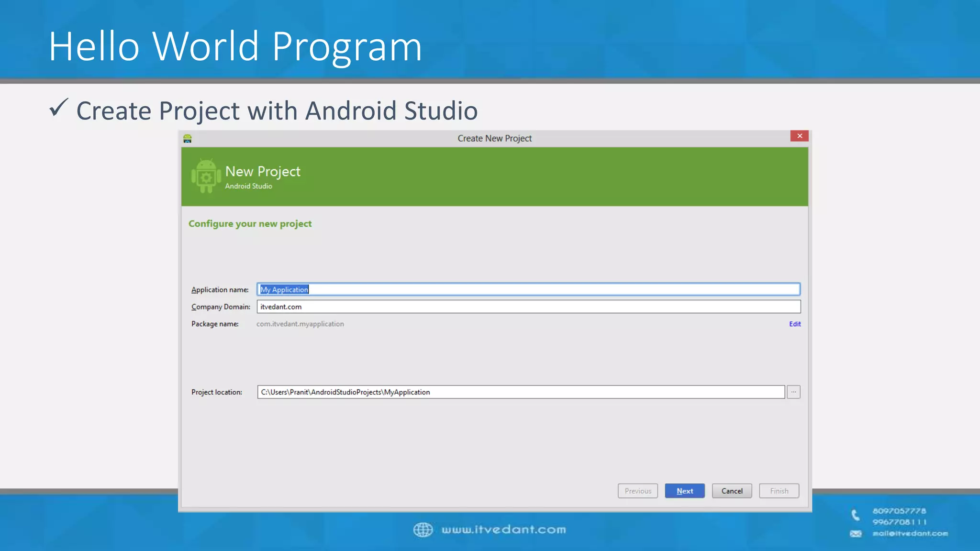This screenshot has width=980, height=551.
Task: Click the Android Studio title bar icon
Action: click(187, 139)
